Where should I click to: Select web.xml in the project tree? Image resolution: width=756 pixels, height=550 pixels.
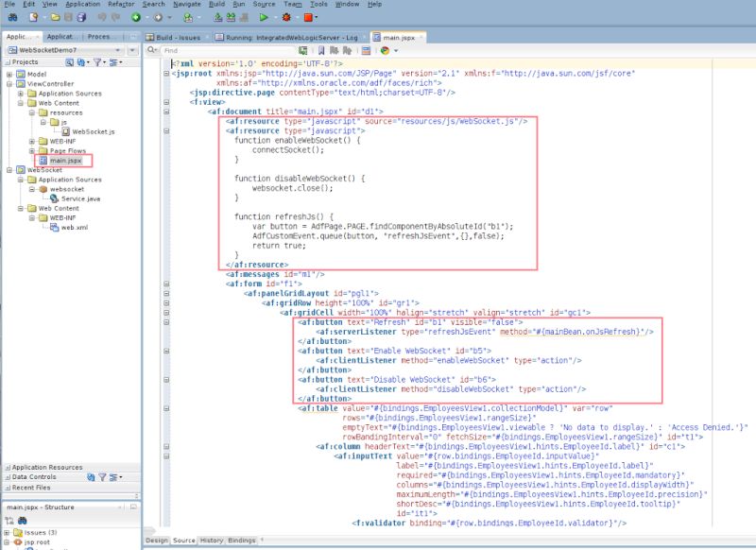pyautogui.click(x=75, y=228)
